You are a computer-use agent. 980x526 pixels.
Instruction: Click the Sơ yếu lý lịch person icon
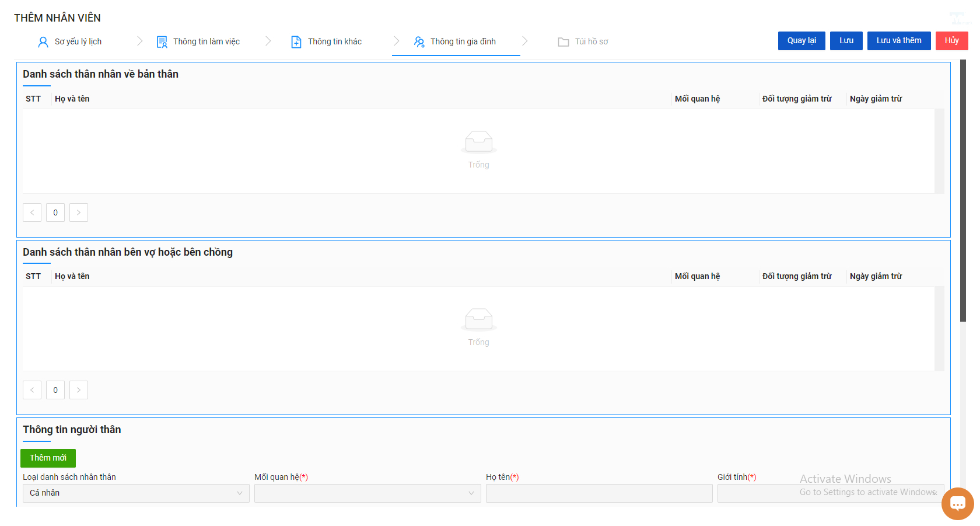(x=43, y=42)
